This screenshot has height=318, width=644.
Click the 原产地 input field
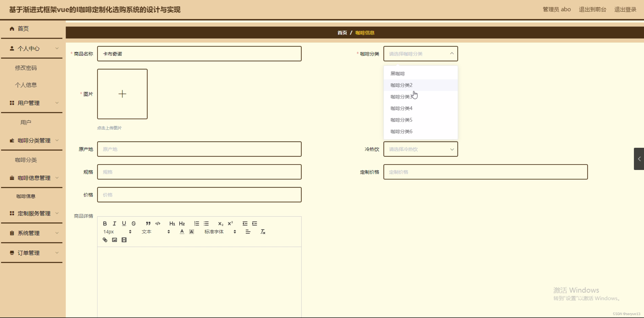point(199,149)
